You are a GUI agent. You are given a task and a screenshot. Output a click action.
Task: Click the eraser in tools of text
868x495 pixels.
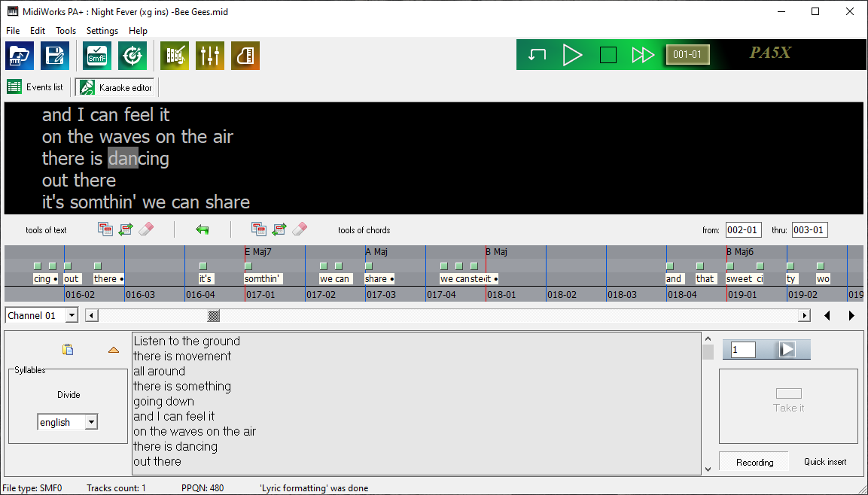click(x=147, y=229)
